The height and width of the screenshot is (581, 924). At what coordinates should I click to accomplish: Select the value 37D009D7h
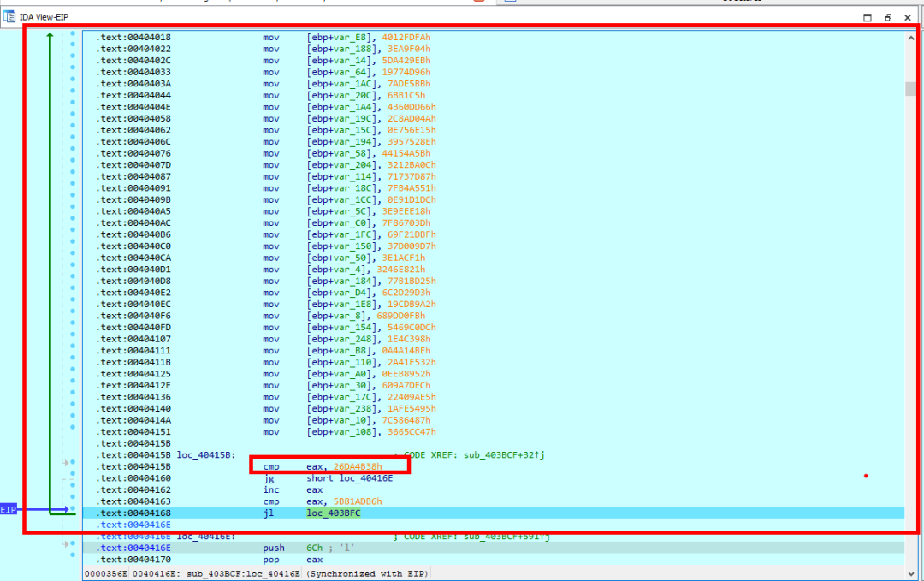point(412,246)
